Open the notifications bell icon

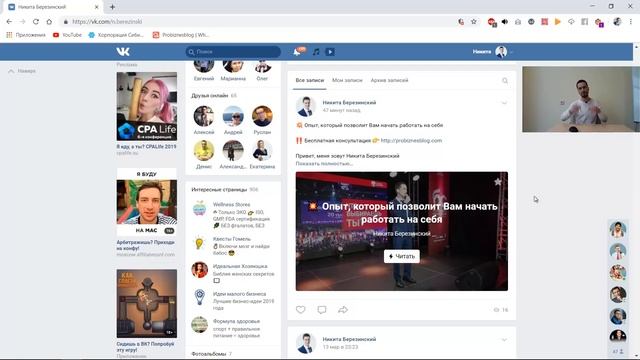coord(297,52)
